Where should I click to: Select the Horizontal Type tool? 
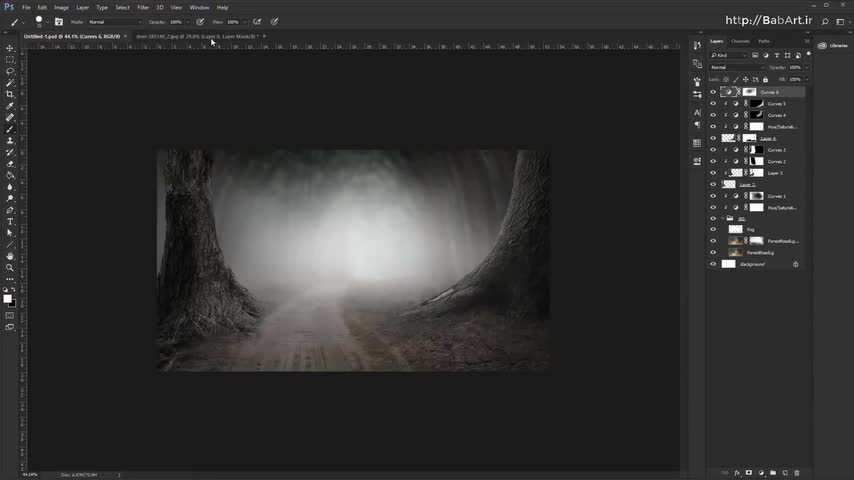coord(10,222)
